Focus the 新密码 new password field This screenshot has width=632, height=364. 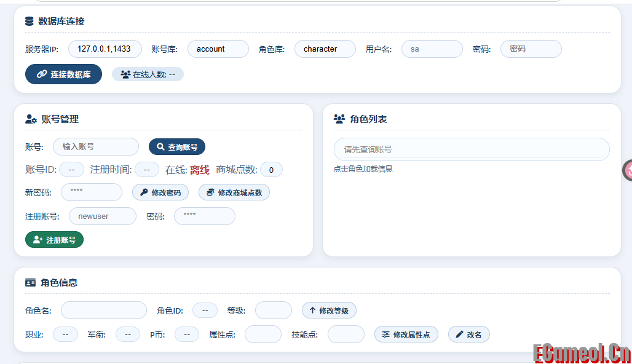point(92,192)
